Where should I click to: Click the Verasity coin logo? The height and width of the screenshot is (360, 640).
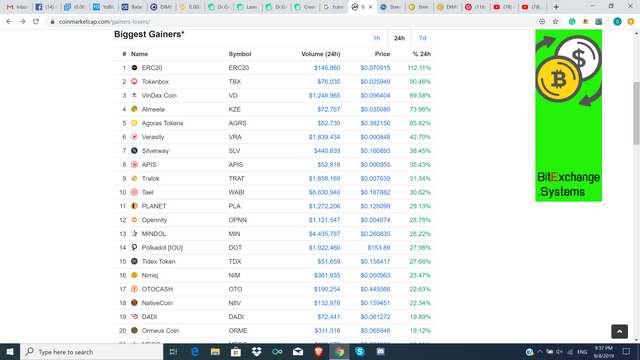(x=134, y=137)
